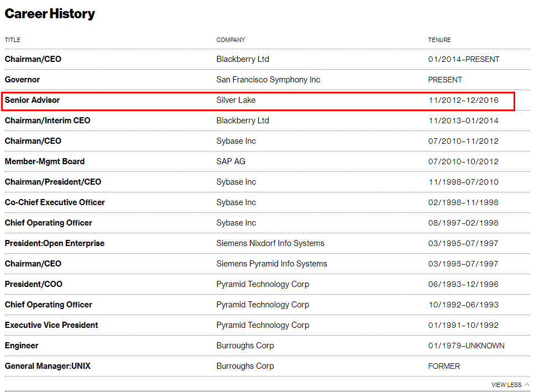Click the General Manager:UNIX title
Image resolution: width=534 pixels, height=392 pixels.
pyautogui.click(x=48, y=366)
